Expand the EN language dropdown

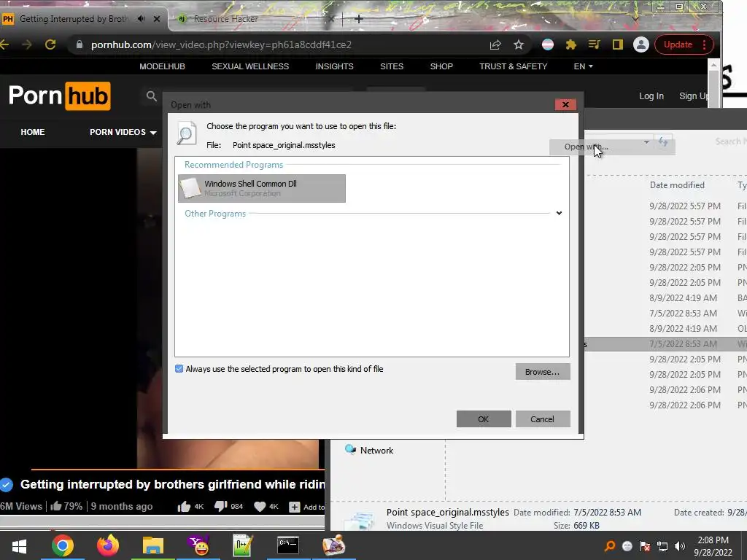click(583, 66)
